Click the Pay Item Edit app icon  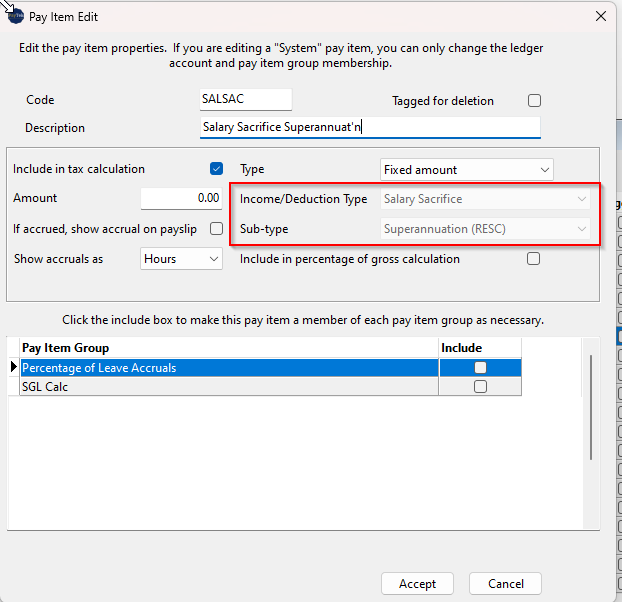click(x=16, y=17)
